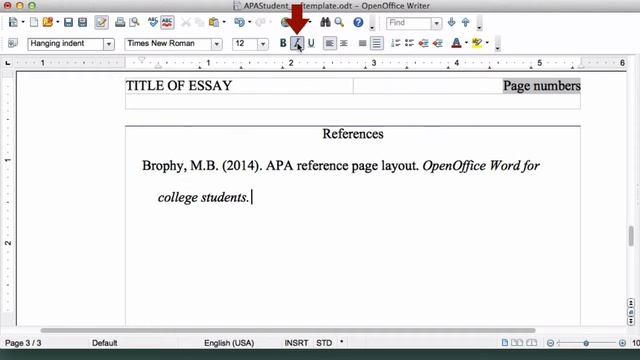Toggle bulleted list icon

[x=409, y=43]
